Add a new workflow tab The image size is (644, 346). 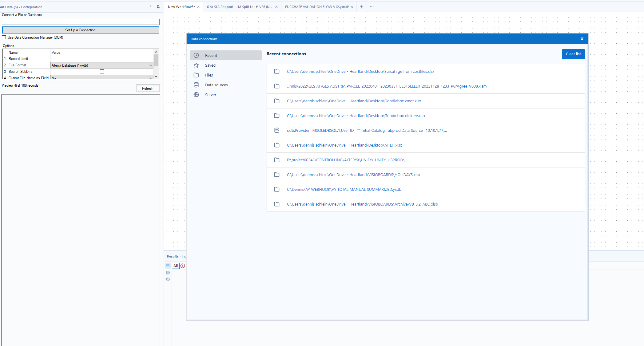(x=362, y=7)
